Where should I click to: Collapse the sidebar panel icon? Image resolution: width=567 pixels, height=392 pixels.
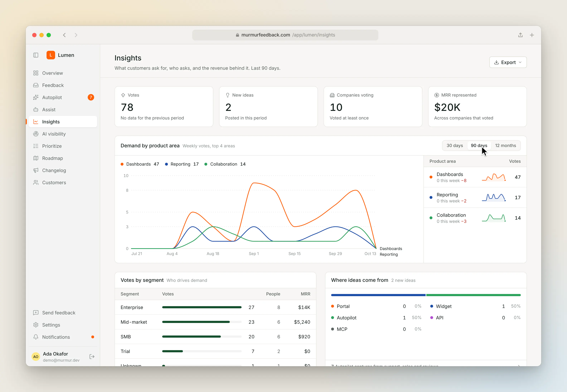click(36, 55)
